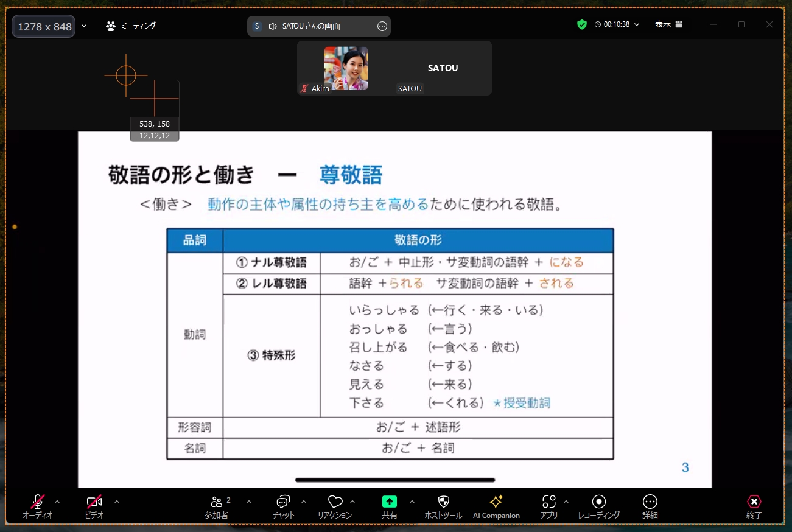Click the green 共有 share screen button
Viewport: 792px width, 532px height.
coord(389,502)
